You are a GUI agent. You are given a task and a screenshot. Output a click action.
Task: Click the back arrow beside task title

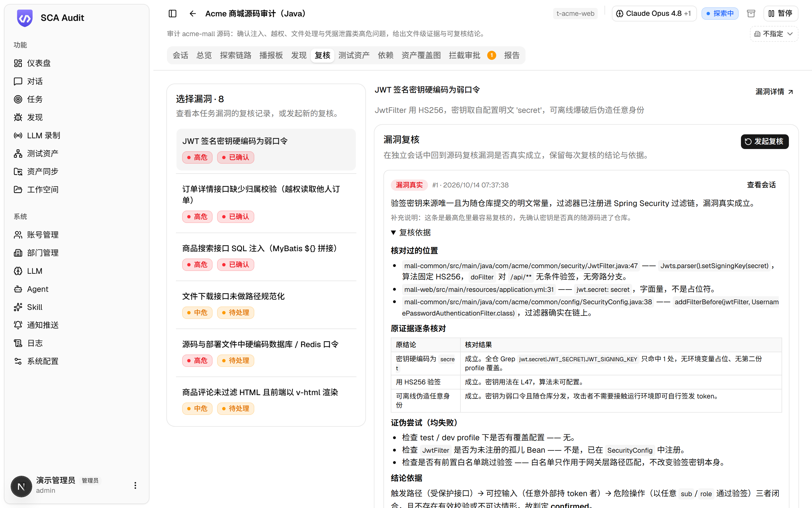(193, 14)
